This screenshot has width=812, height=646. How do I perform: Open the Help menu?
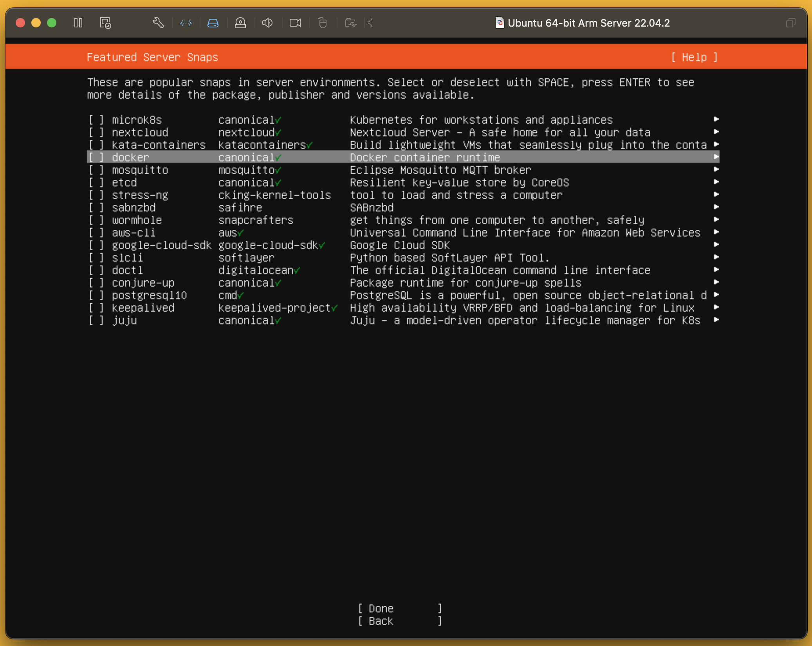point(694,57)
